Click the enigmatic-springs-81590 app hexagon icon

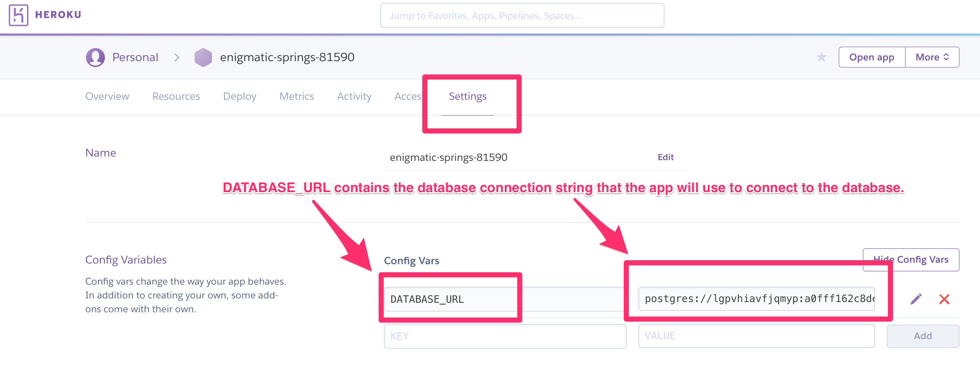[x=203, y=57]
